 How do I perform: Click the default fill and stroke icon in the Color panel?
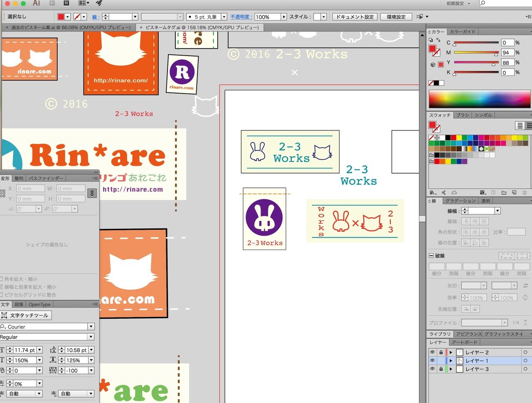pyautogui.click(x=431, y=40)
